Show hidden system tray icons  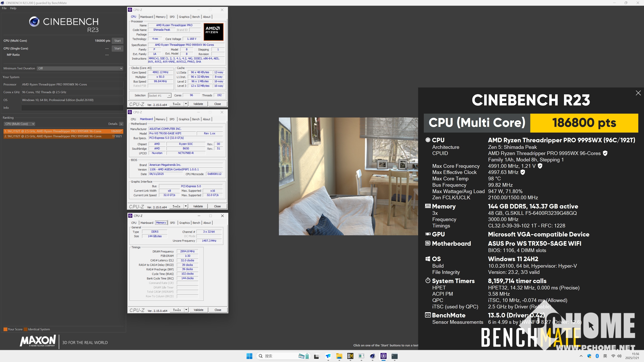581,356
